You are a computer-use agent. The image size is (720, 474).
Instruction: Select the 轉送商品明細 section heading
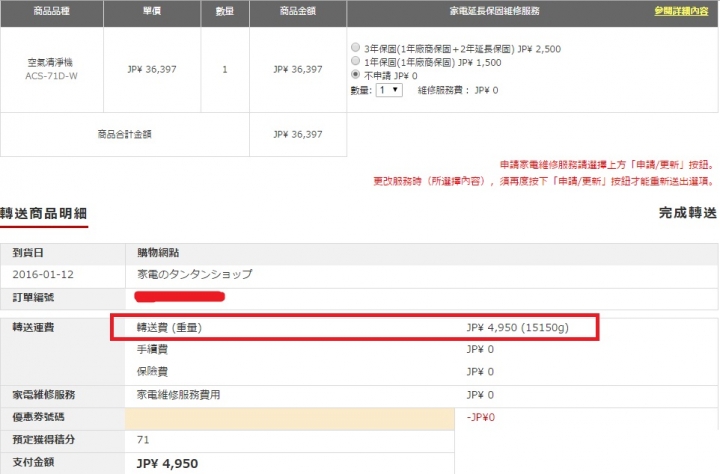44,213
